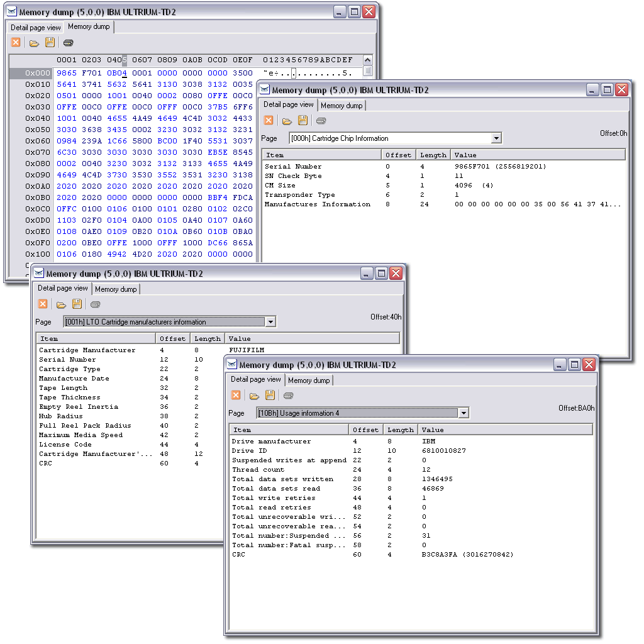Image resolution: width=644 pixels, height=644 pixels.
Task: Click the Offset column header in the Usage information table
Action: tap(365, 430)
